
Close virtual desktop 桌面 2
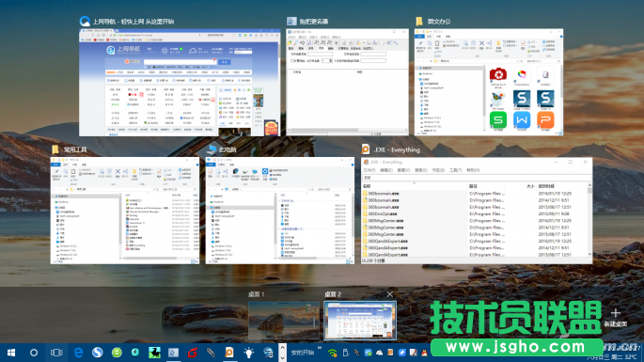pyautogui.click(x=389, y=294)
